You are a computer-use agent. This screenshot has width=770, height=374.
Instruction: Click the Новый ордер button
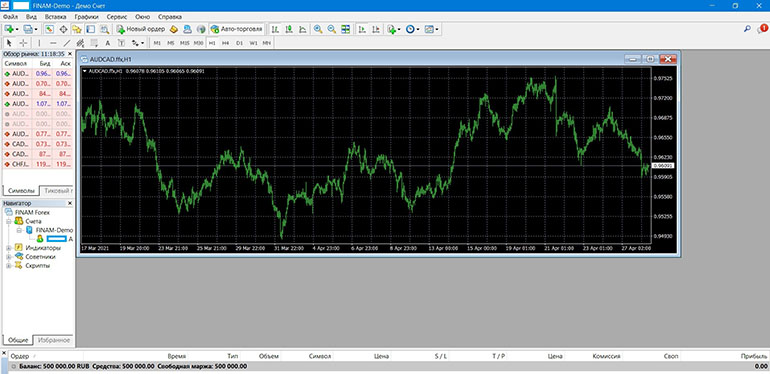point(141,29)
